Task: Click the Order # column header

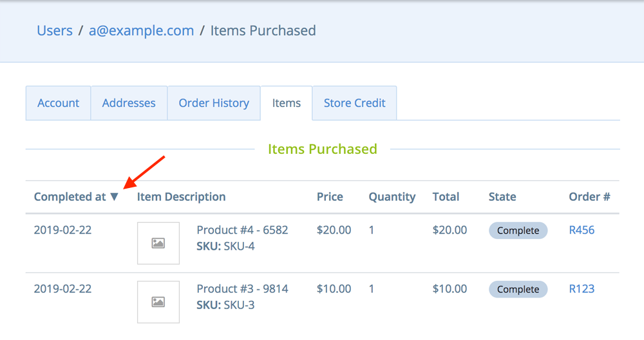Action: click(589, 197)
